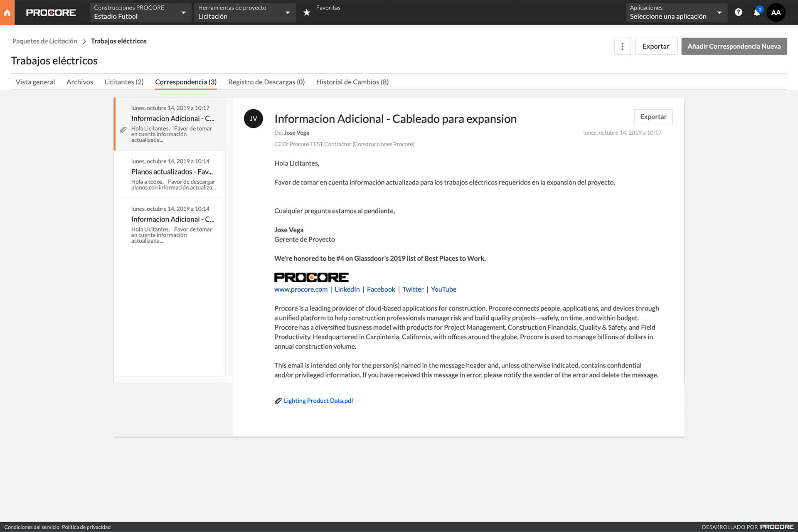Click the www.procore.com link in email signature
Image resolution: width=798 pixels, height=532 pixels.
[x=300, y=289]
